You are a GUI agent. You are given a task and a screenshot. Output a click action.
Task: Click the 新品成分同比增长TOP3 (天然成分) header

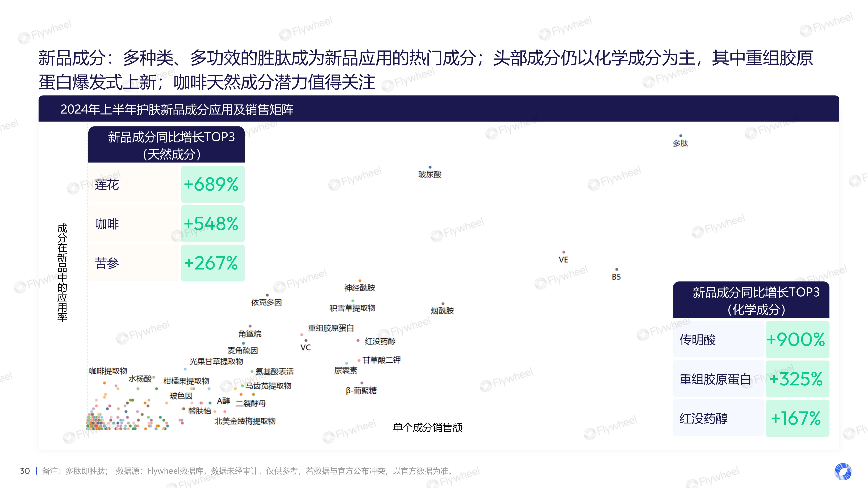click(x=166, y=145)
